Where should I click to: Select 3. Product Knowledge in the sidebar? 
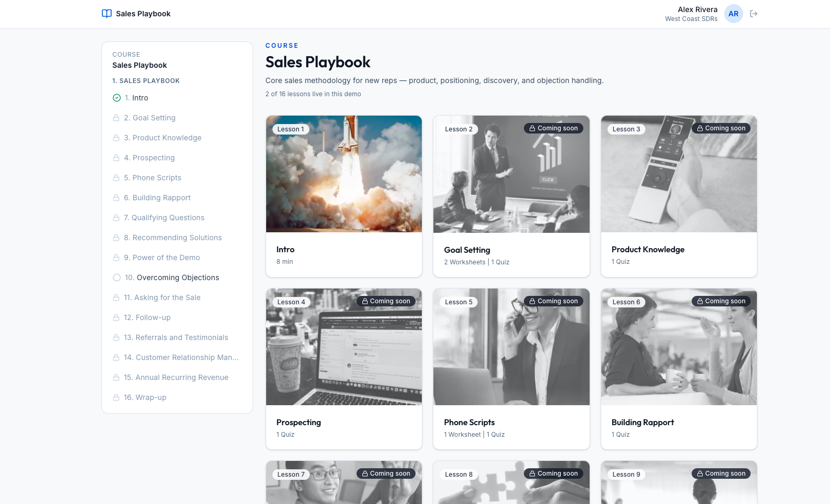[x=177, y=138]
